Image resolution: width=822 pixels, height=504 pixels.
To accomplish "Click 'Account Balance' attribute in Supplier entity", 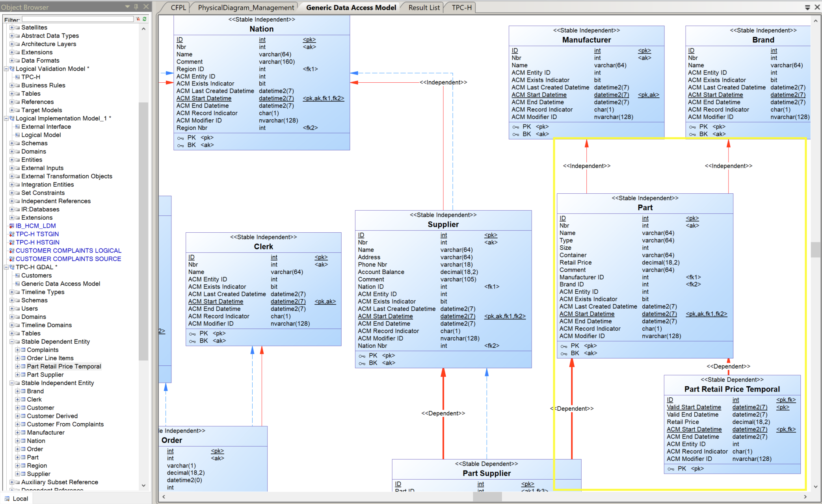I will click(381, 272).
